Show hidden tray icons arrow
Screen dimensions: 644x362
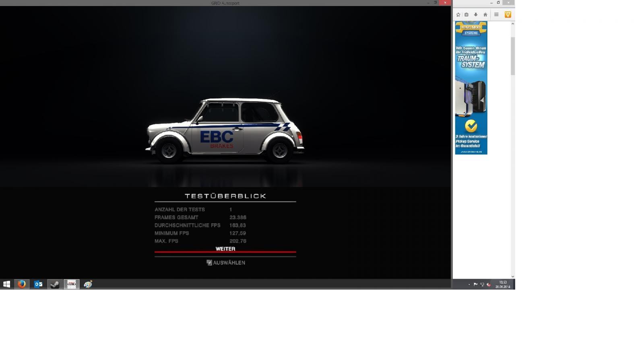click(x=469, y=284)
